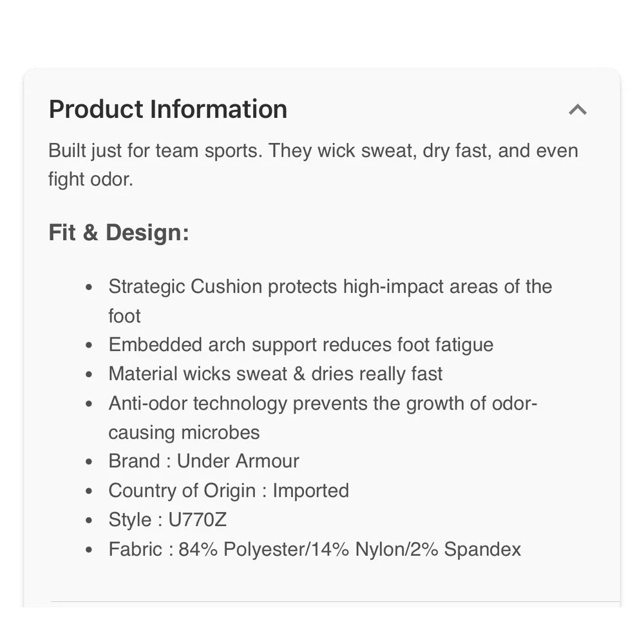This screenshot has height=644, width=644.
Task: Click the 'Under Armour' brand name
Action: (x=238, y=461)
